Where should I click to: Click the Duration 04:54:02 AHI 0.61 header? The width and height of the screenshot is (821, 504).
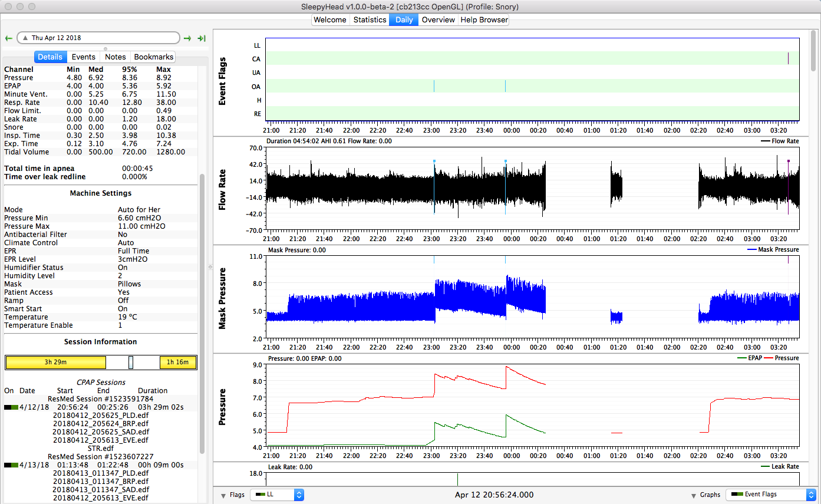[329, 141]
